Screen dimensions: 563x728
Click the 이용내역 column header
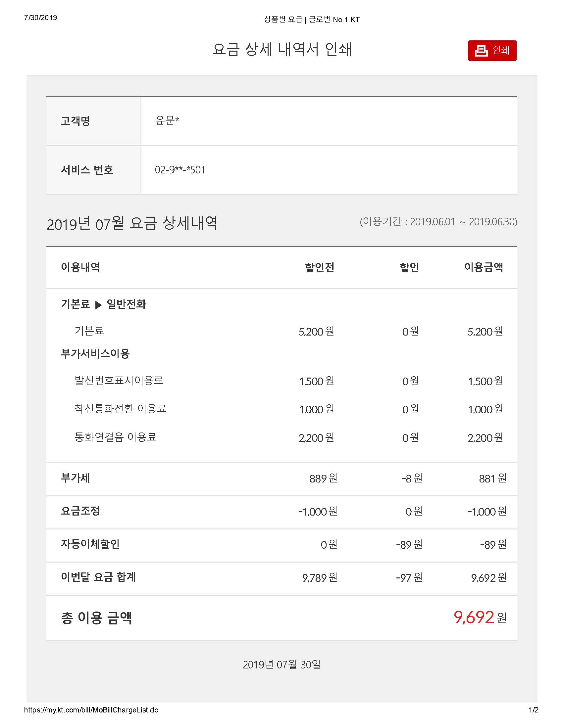pyautogui.click(x=80, y=267)
